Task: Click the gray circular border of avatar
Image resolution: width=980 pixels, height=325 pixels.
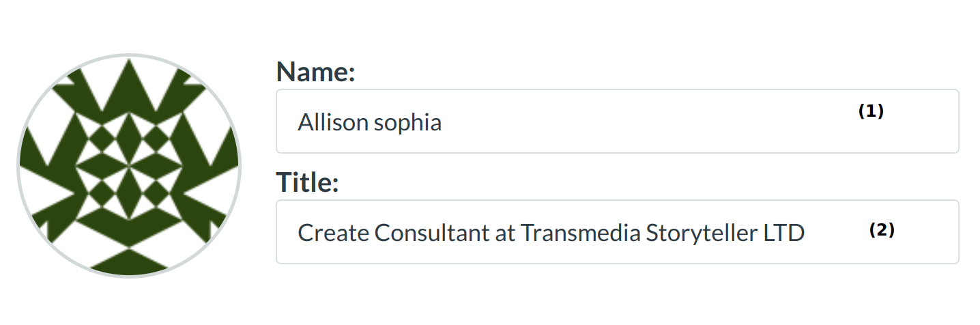Action: [x=18, y=166]
